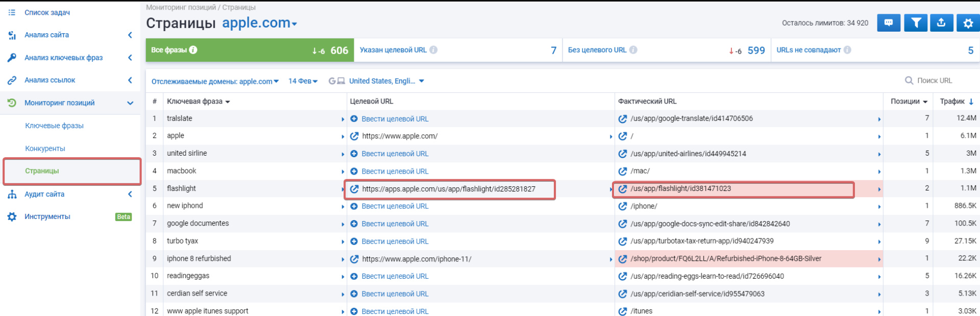Click plus icon for tralslate target URL

(354, 118)
